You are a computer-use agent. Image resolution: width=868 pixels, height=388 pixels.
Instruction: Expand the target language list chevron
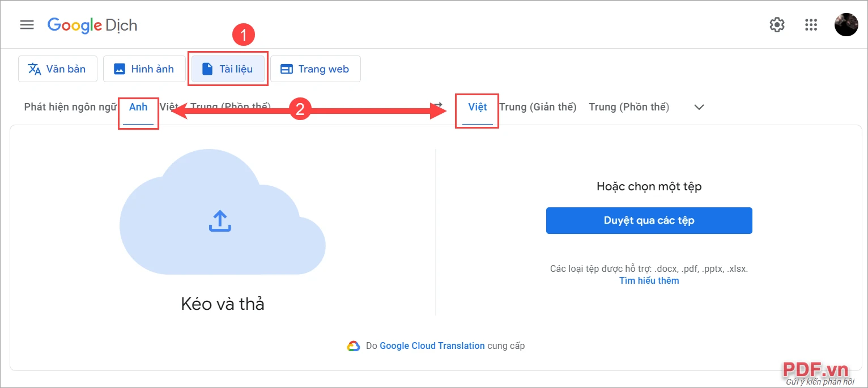click(x=699, y=107)
